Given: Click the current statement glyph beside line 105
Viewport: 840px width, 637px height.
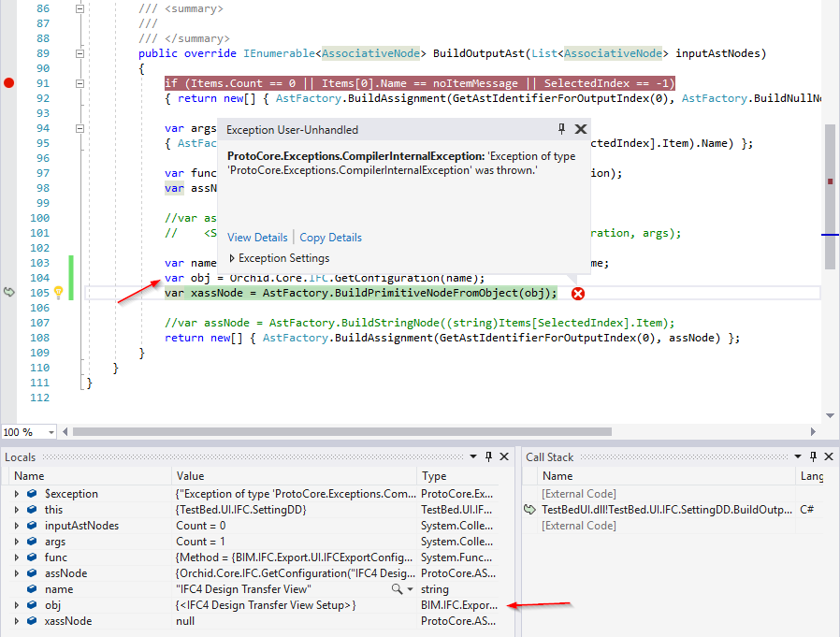Looking at the screenshot, I should 9,293.
